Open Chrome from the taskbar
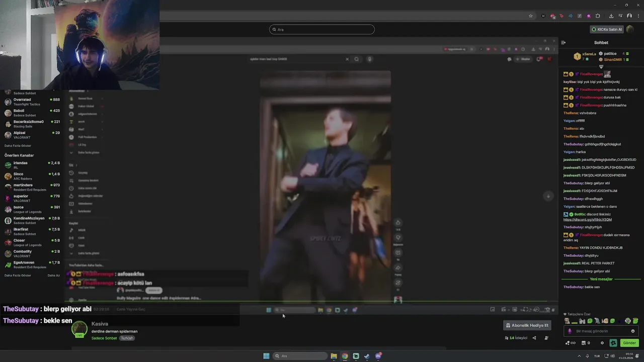This screenshot has width=644, height=362. point(345,356)
